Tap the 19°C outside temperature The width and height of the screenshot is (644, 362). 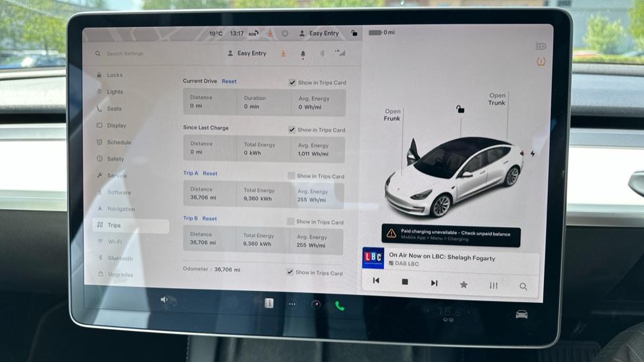pyautogui.click(x=215, y=34)
